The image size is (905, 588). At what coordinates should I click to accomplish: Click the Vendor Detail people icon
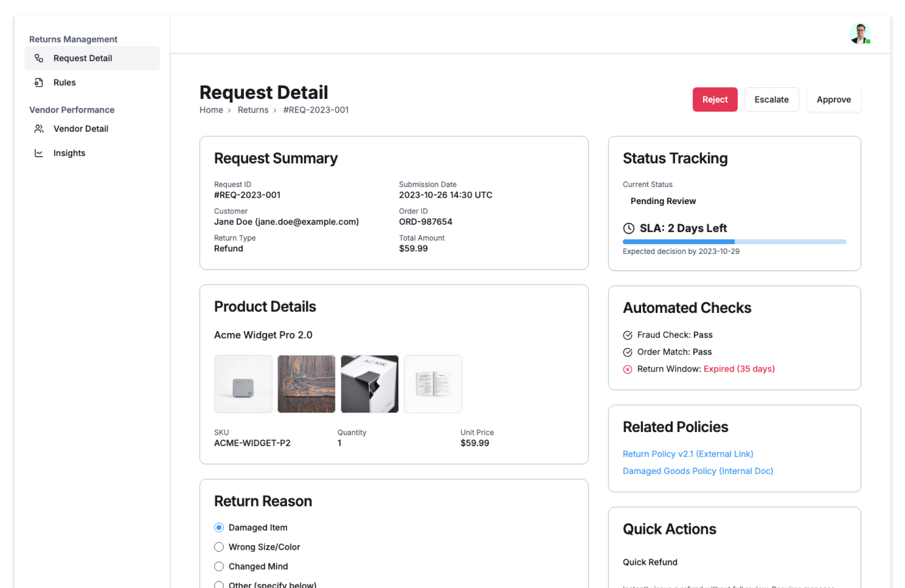pyautogui.click(x=39, y=129)
